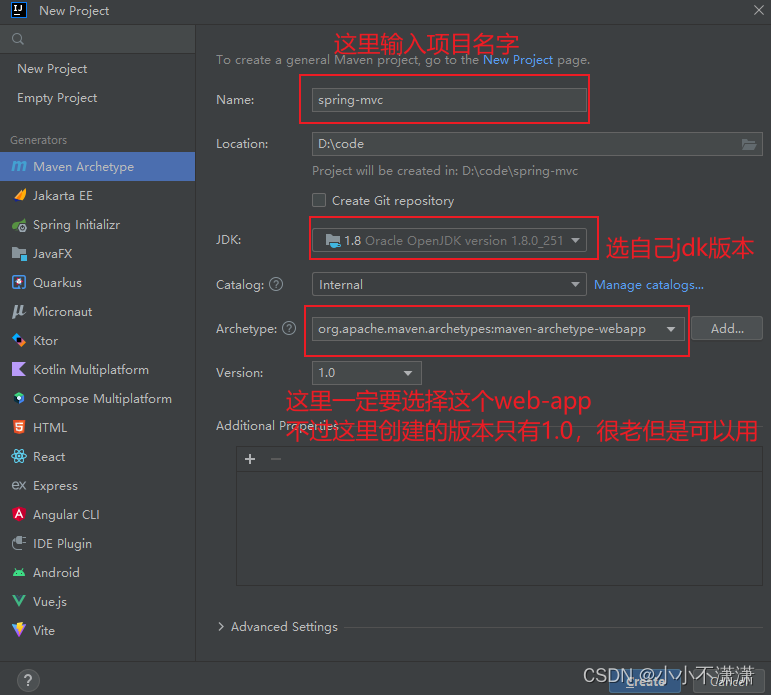The image size is (771, 695).
Task: Click the Angular CLI icon
Action: click(x=19, y=514)
